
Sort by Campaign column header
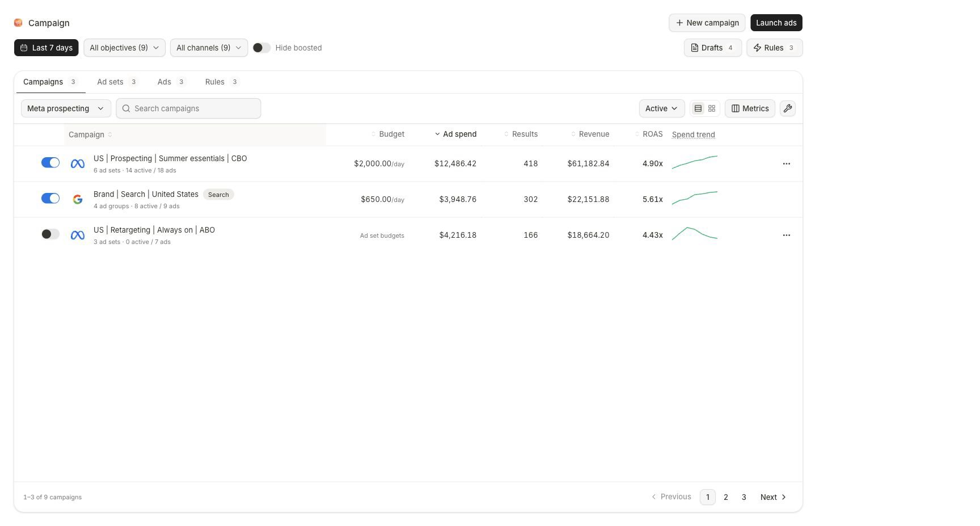coord(90,134)
